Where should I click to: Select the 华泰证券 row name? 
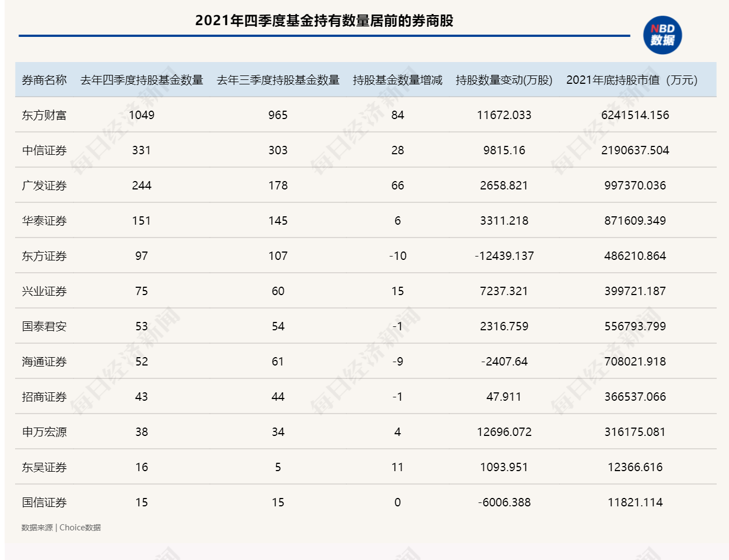44,221
